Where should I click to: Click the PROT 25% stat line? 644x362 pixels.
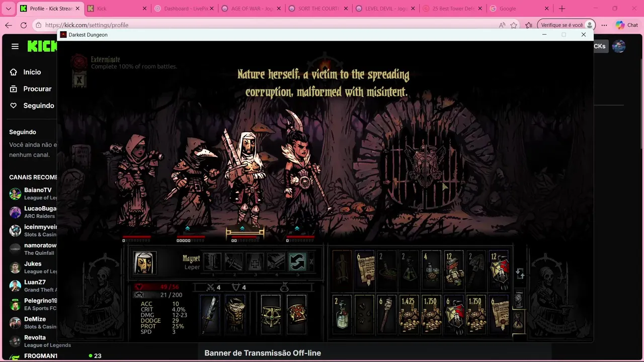coord(162,326)
